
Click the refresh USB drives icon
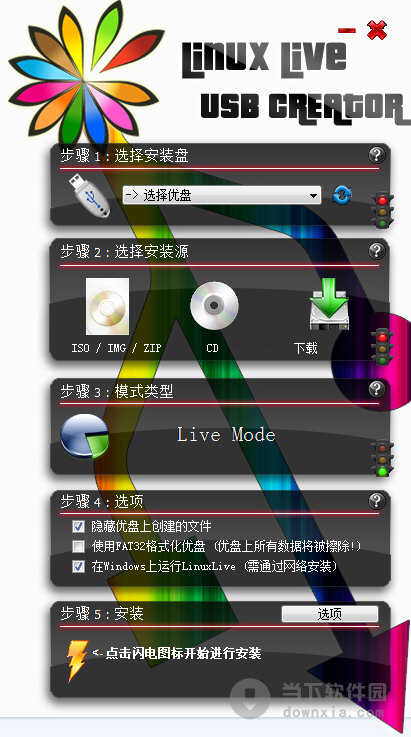pyautogui.click(x=342, y=195)
